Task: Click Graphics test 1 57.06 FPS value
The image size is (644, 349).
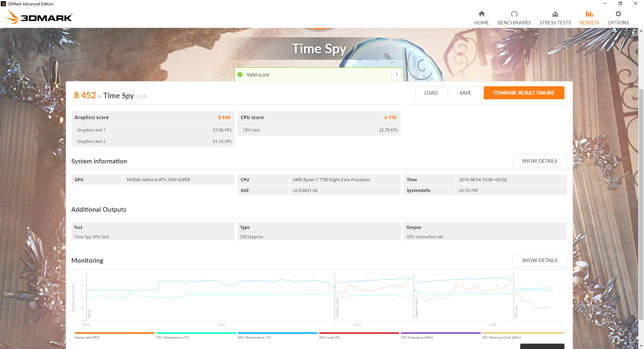Action: coord(222,130)
